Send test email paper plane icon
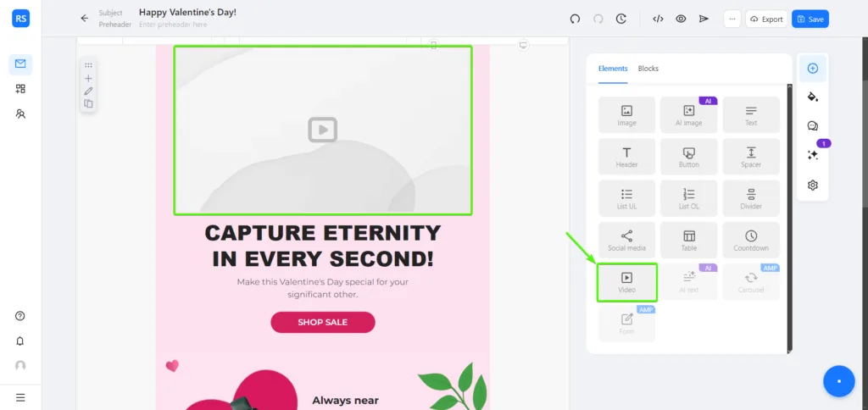 (x=704, y=19)
